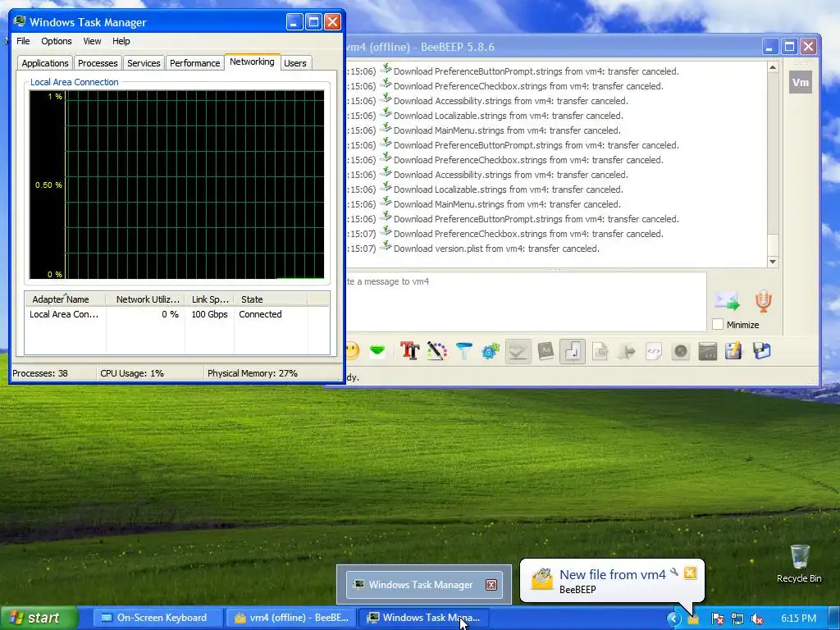Screen dimensions: 840x630
Task: Switch to the Applications tab
Action: click(x=45, y=63)
